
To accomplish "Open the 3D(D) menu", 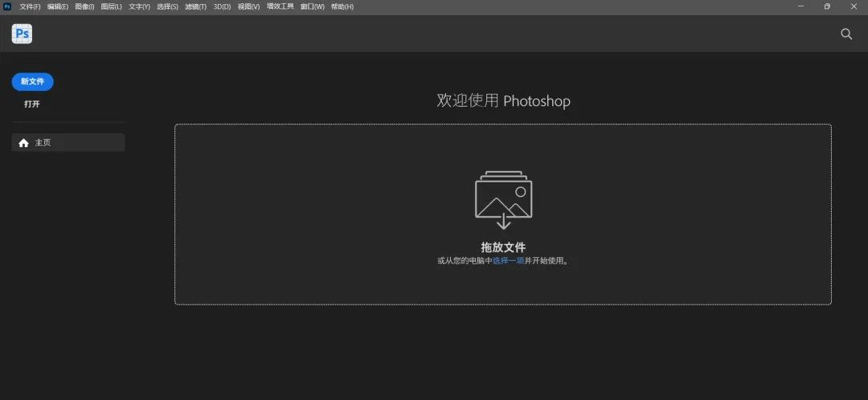I will pyautogui.click(x=222, y=6).
